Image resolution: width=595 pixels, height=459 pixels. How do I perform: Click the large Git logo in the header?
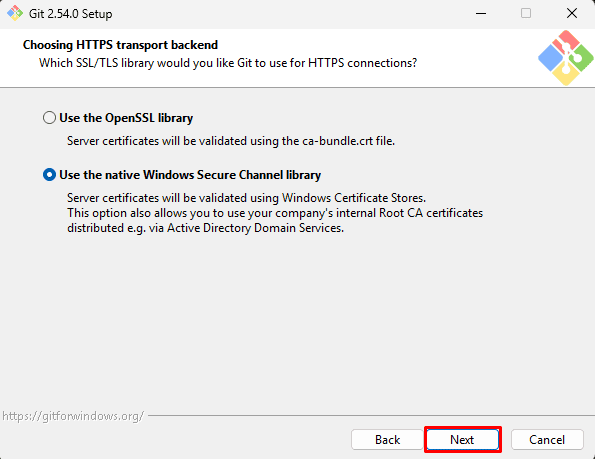point(565,58)
